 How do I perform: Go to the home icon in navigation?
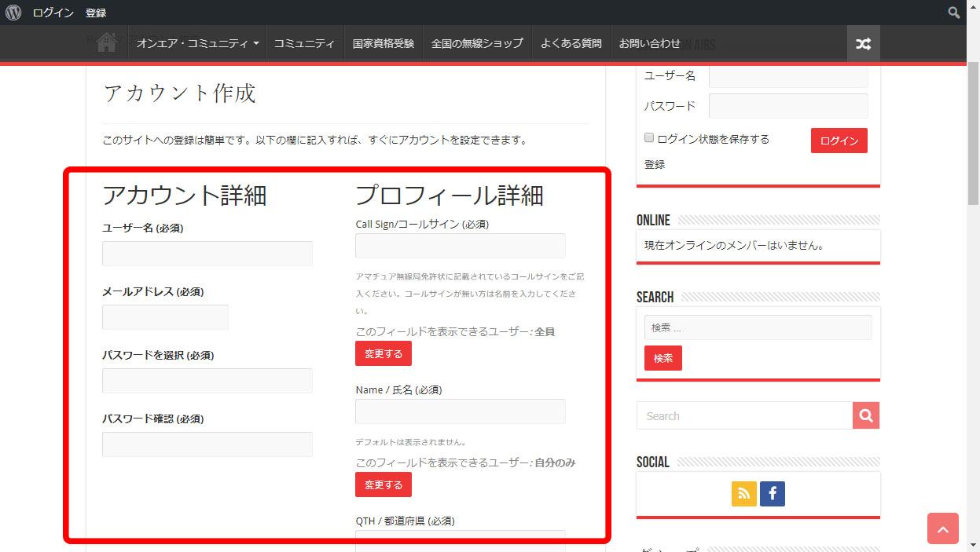point(107,43)
